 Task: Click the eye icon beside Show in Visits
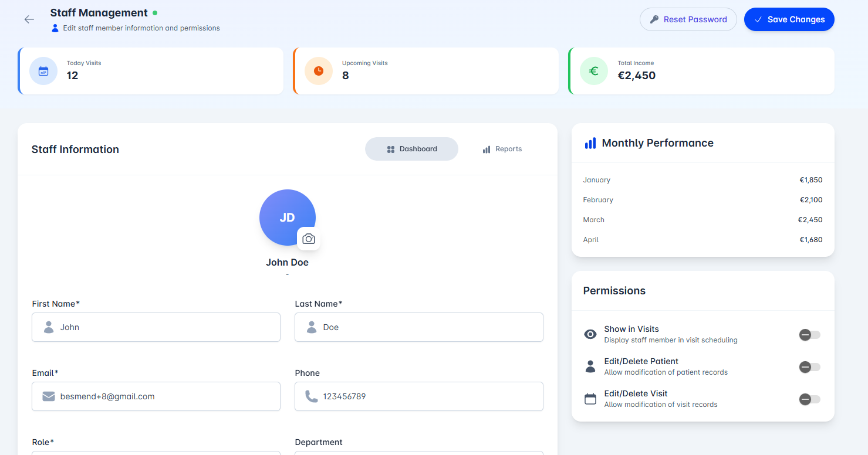coord(590,334)
